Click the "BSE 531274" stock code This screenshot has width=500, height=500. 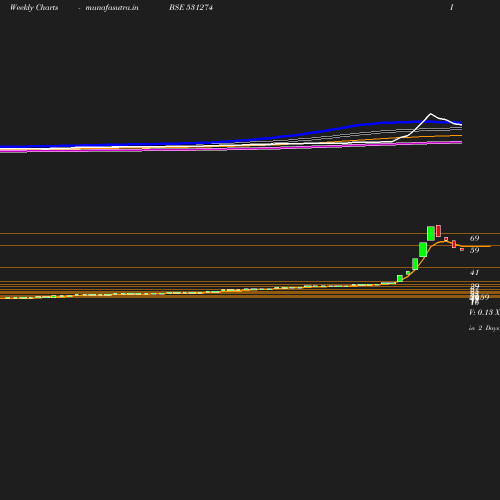click(191, 7)
